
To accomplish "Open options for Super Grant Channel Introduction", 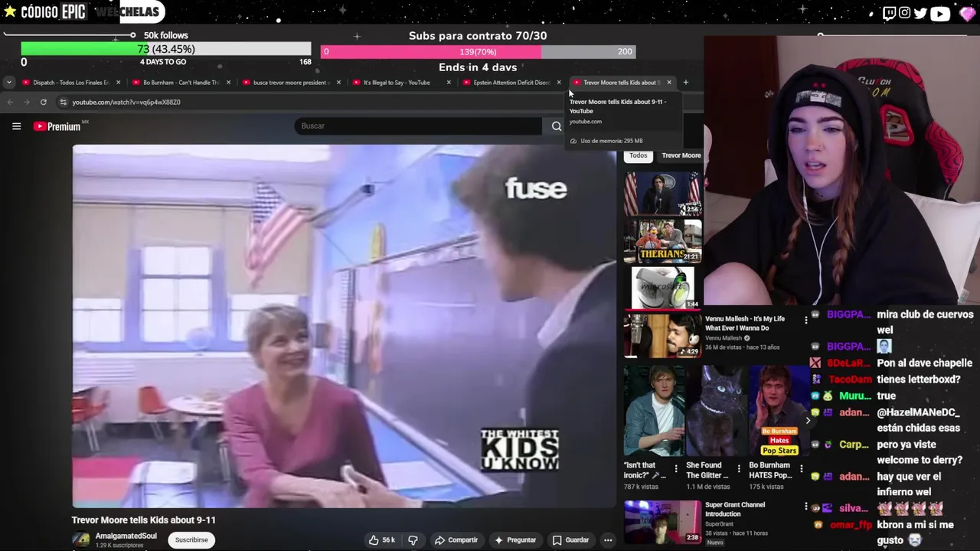I will tap(805, 507).
